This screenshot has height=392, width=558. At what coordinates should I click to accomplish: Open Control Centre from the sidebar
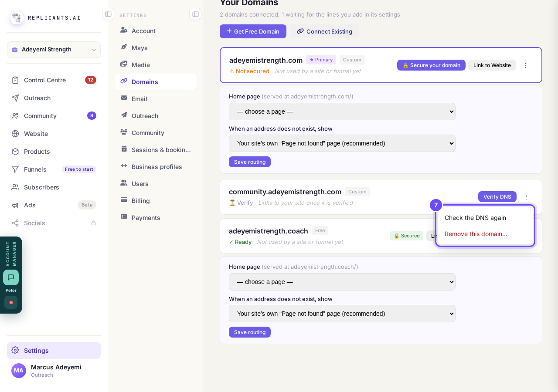[54, 80]
